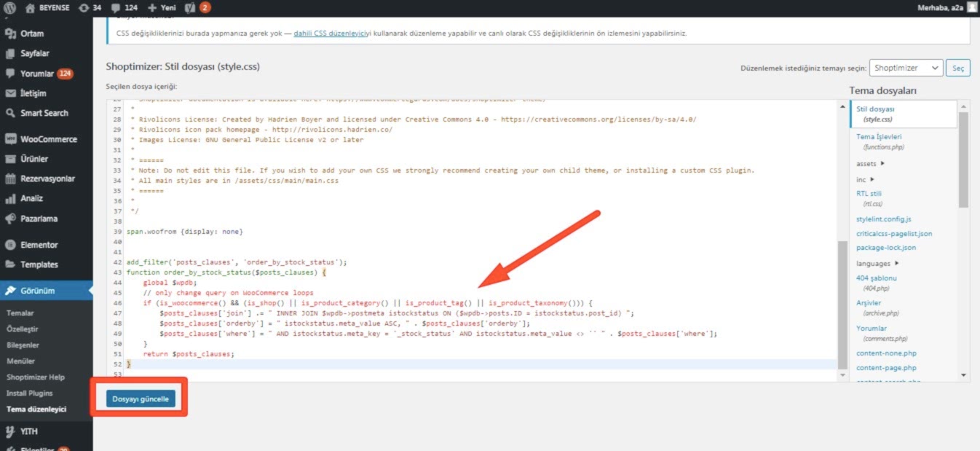Click the Seç button
The width and height of the screenshot is (980, 451).
pos(958,68)
